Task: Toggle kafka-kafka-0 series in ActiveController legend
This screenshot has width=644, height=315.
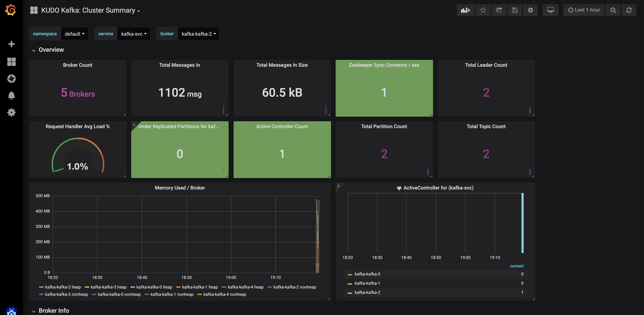Action: (367, 274)
